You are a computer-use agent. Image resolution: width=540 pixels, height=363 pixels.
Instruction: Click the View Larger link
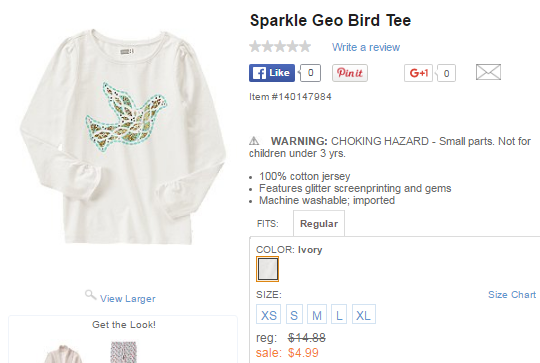point(128,299)
